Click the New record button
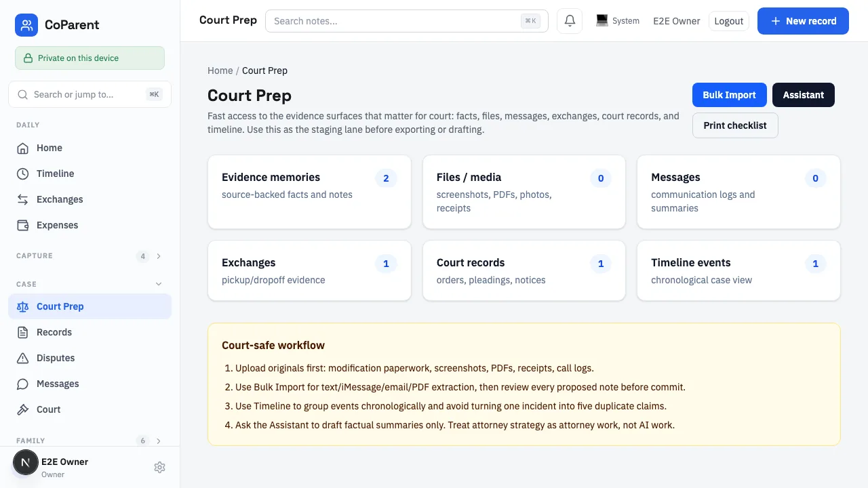The width and height of the screenshot is (868, 488). pos(803,21)
